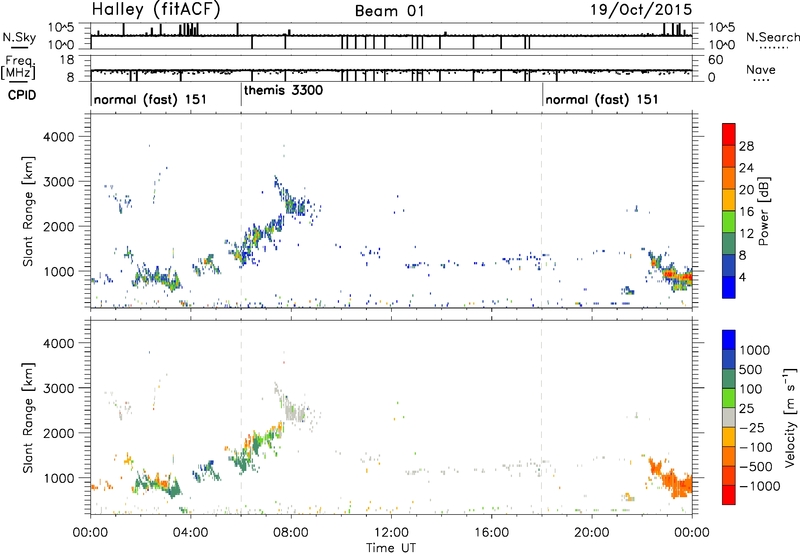800x554 pixels.
Task: Click the first "normal (fast) 151" label at 00:00
Action: tap(150, 99)
